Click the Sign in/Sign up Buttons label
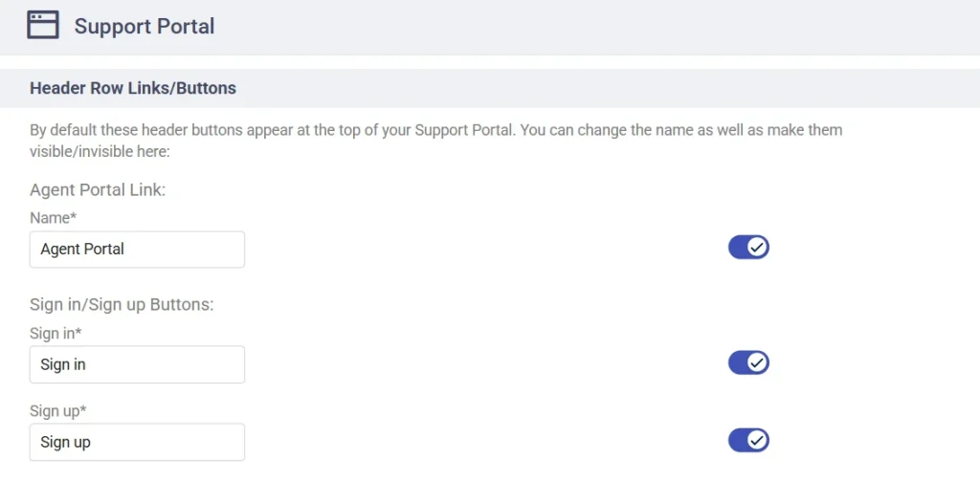Image resolution: width=980 pixels, height=481 pixels. 122,305
